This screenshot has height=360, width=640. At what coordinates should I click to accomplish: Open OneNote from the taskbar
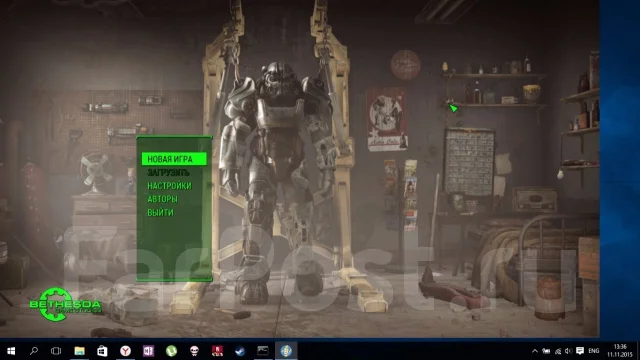(x=148, y=351)
